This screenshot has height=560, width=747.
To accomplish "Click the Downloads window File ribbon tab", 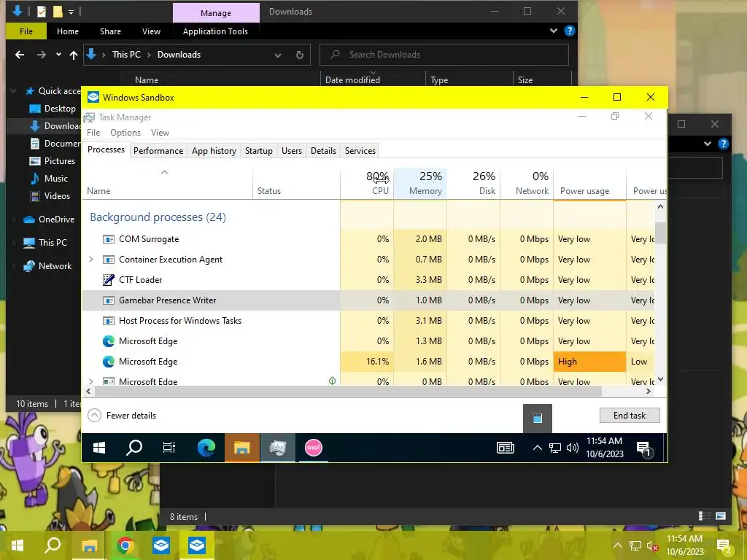I will [x=26, y=31].
